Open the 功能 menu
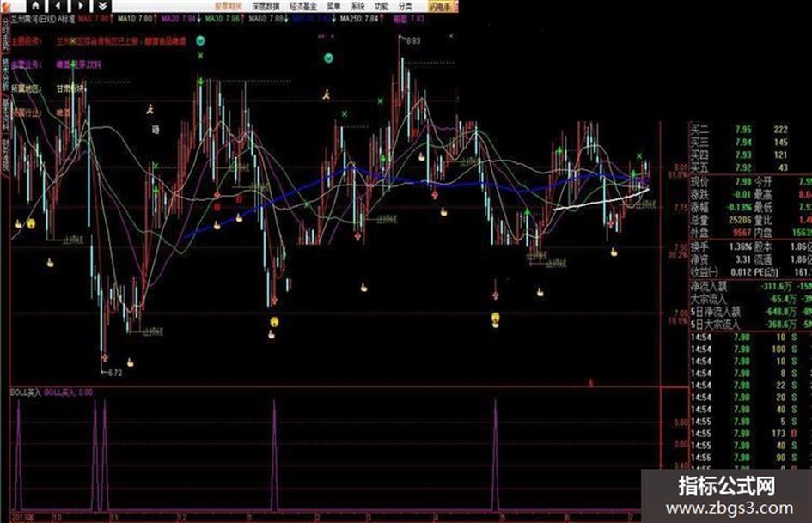 tap(382, 6)
